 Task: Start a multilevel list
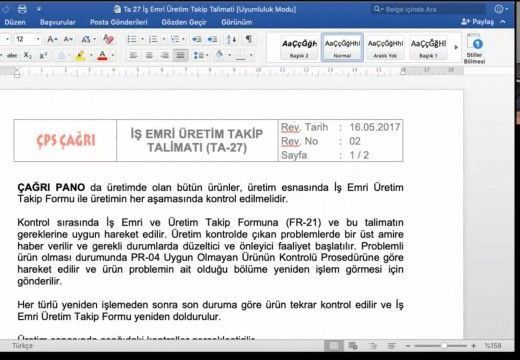(x=175, y=39)
